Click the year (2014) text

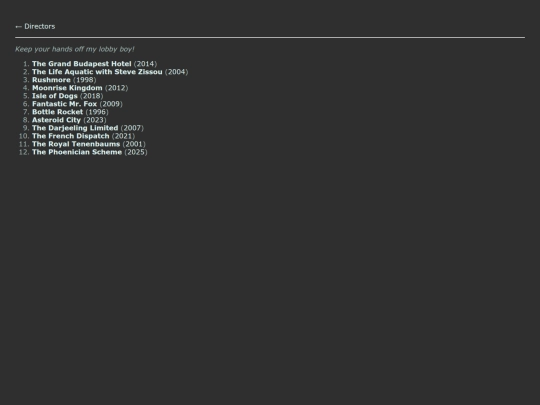pos(145,64)
